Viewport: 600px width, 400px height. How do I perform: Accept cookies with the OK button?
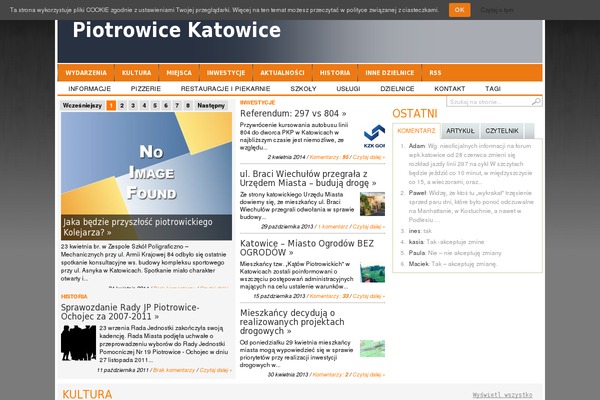tap(460, 10)
